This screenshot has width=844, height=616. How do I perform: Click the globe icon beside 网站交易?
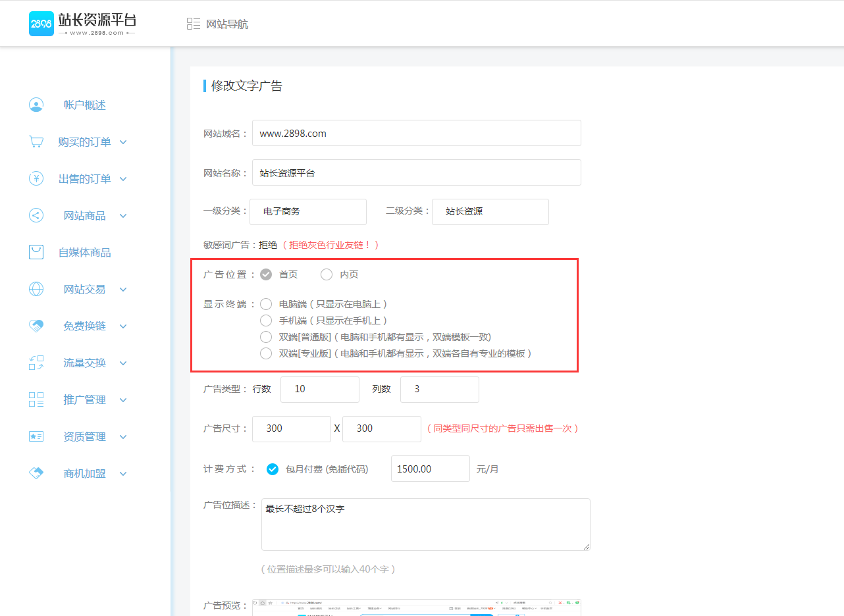click(36, 290)
